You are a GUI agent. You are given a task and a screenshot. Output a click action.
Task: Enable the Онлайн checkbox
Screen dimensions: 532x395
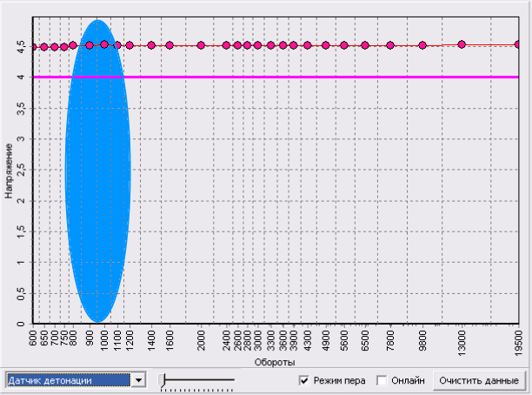pyautogui.click(x=382, y=380)
